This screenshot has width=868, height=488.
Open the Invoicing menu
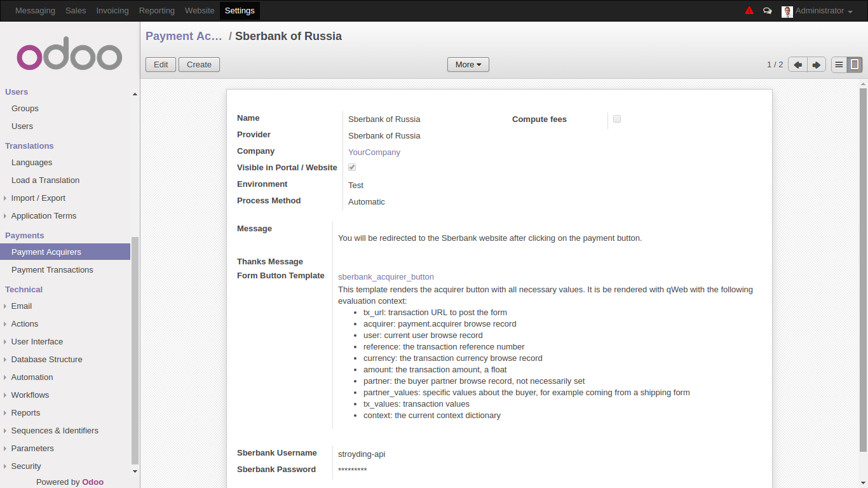112,11
